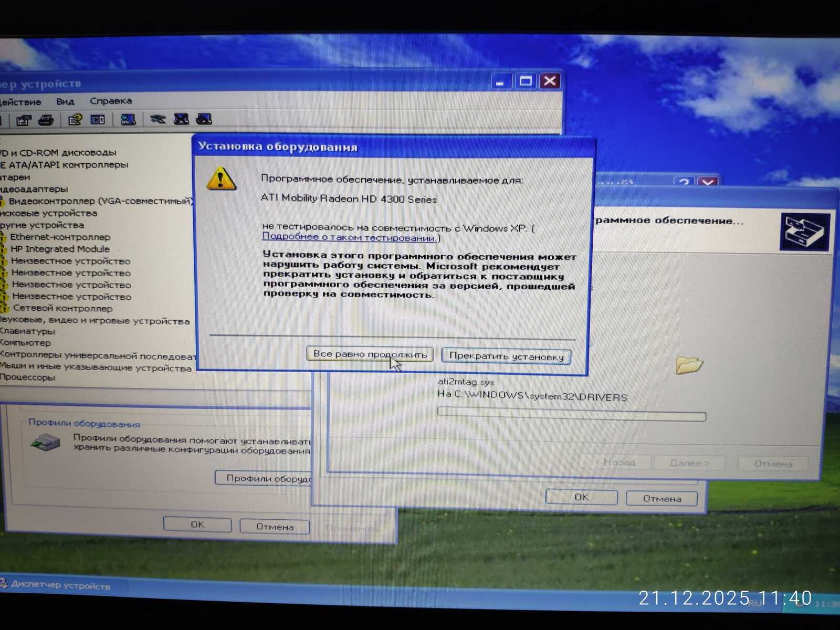This screenshot has width=840, height=630.
Task: Select Видеоконтроллер (VGA-совместимый) device
Action: coord(101,201)
